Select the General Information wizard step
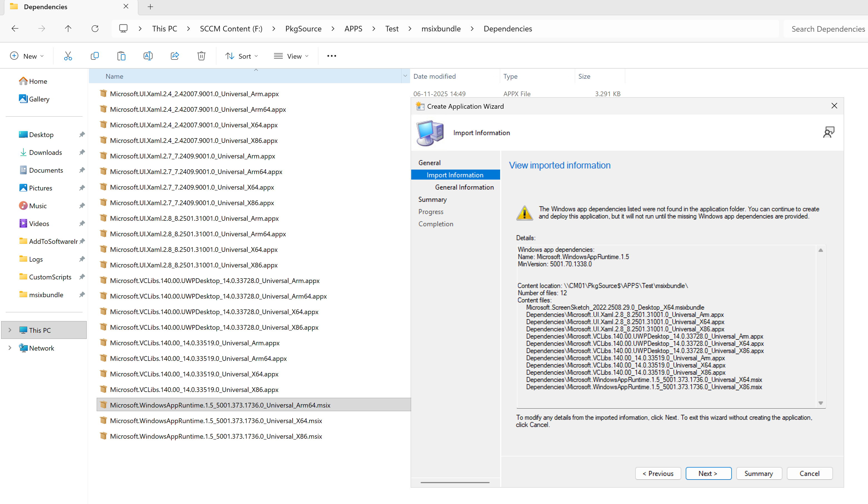Image resolution: width=868 pixels, height=504 pixels. 464,187
